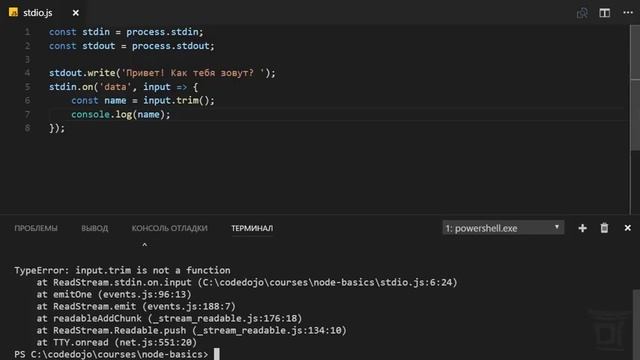Click 'process.stdout' on line 2
Screen dimensions: 640x360
pyautogui.click(x=171, y=46)
